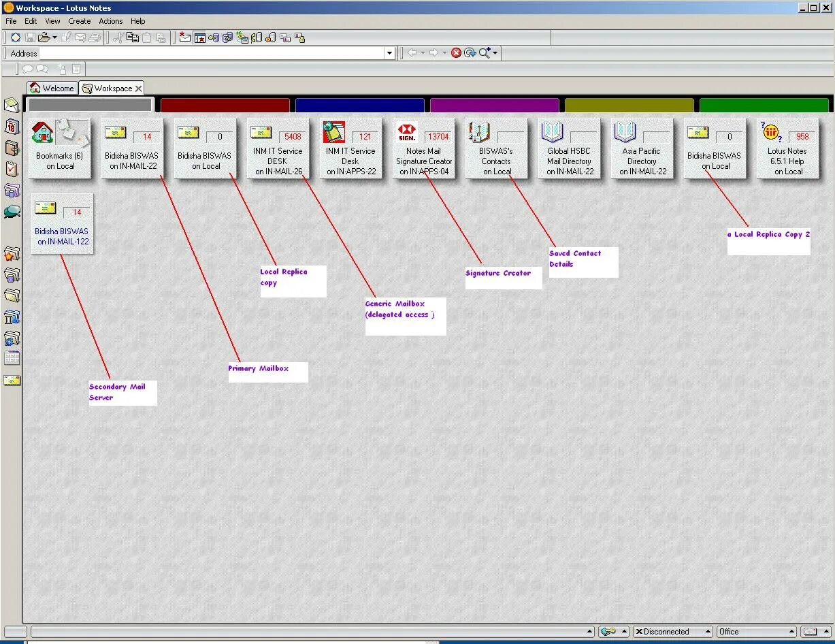The height and width of the screenshot is (644, 835).
Task: Click the Search magnifier icon
Action: point(485,52)
